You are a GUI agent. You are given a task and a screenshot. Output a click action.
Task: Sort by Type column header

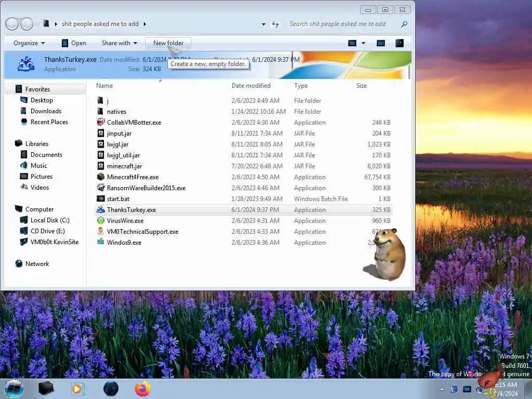click(x=301, y=86)
